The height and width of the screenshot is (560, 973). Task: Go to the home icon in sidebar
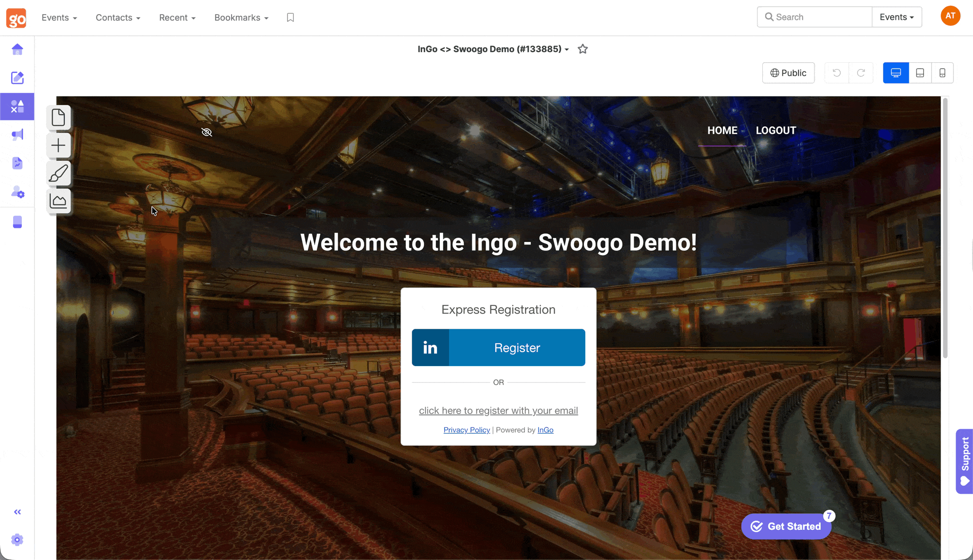point(18,49)
